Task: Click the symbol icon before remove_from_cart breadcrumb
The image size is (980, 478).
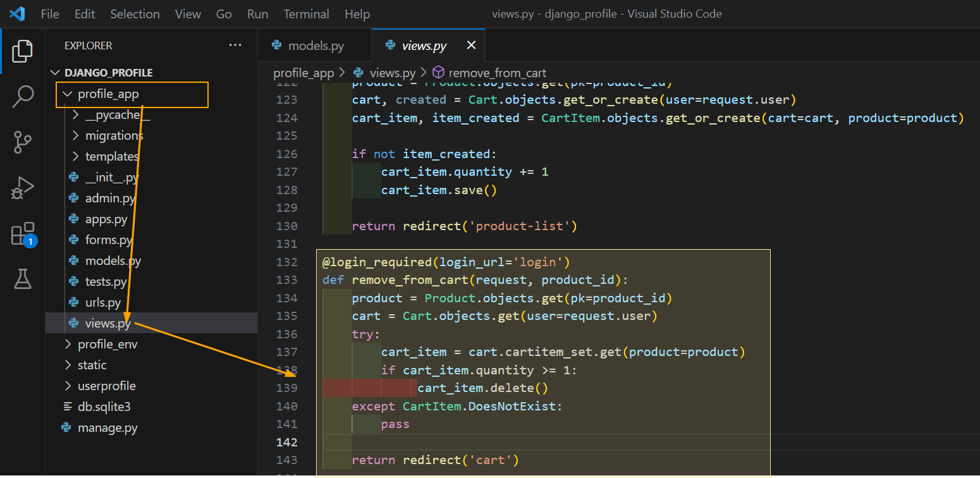Action: [x=439, y=72]
